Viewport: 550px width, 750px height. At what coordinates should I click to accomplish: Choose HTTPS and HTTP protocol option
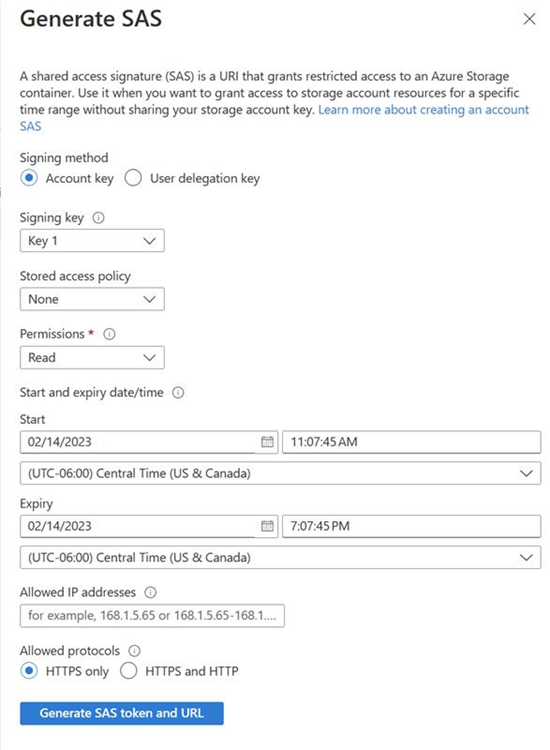[129, 671]
